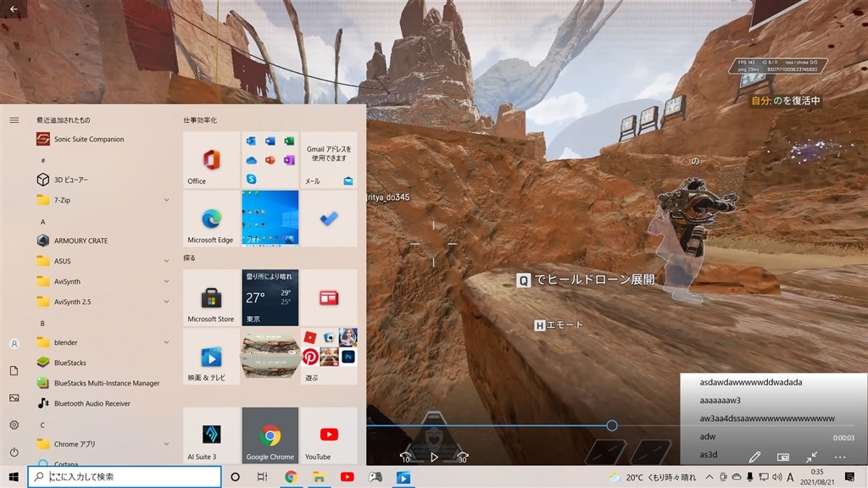868x488 pixels.
Task: Expand Start menu hamburger navigation
Action: click(x=14, y=120)
